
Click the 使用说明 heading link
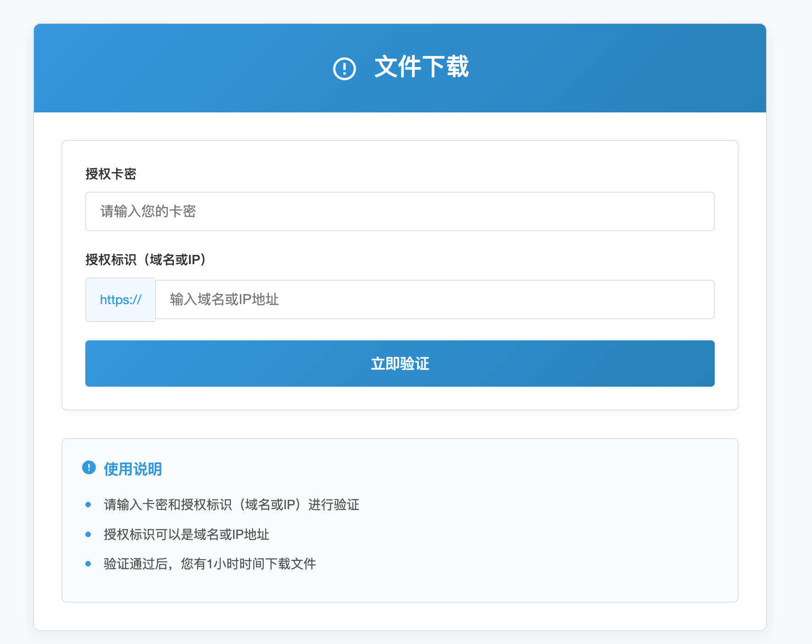pos(132,468)
